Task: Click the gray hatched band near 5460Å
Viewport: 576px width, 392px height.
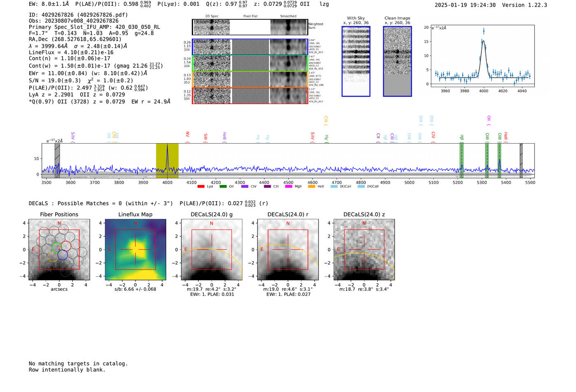Action: pyautogui.click(x=521, y=160)
